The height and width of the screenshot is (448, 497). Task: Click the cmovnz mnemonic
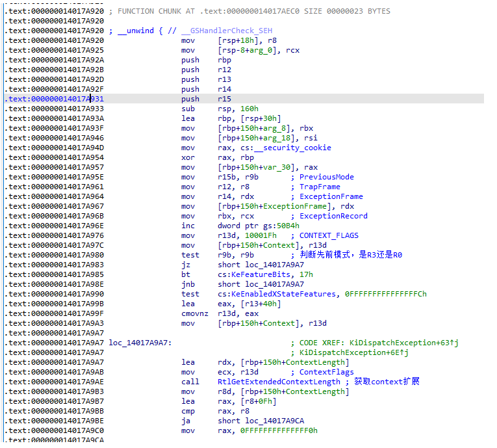[x=195, y=313]
